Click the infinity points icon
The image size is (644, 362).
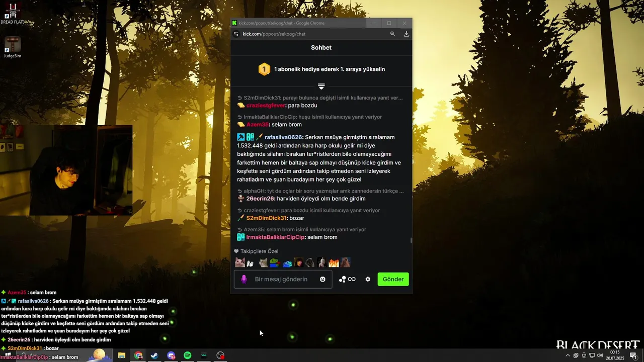click(352, 279)
